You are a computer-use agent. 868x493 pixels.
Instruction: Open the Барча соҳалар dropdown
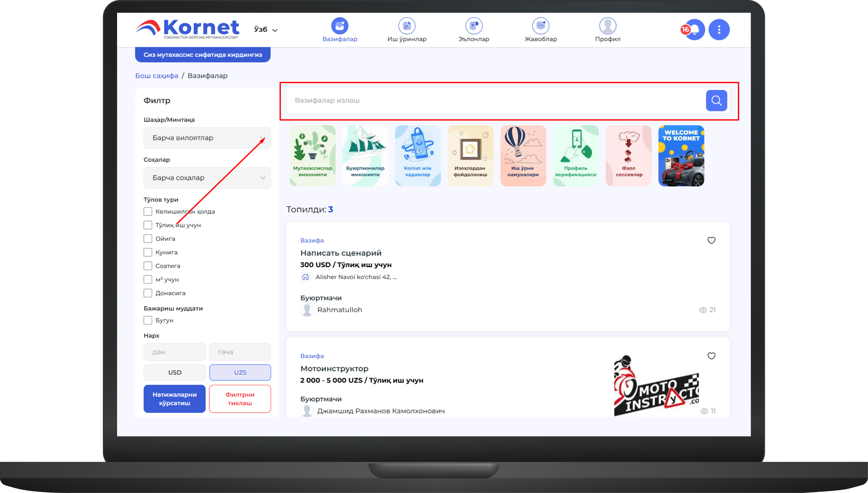coord(207,178)
